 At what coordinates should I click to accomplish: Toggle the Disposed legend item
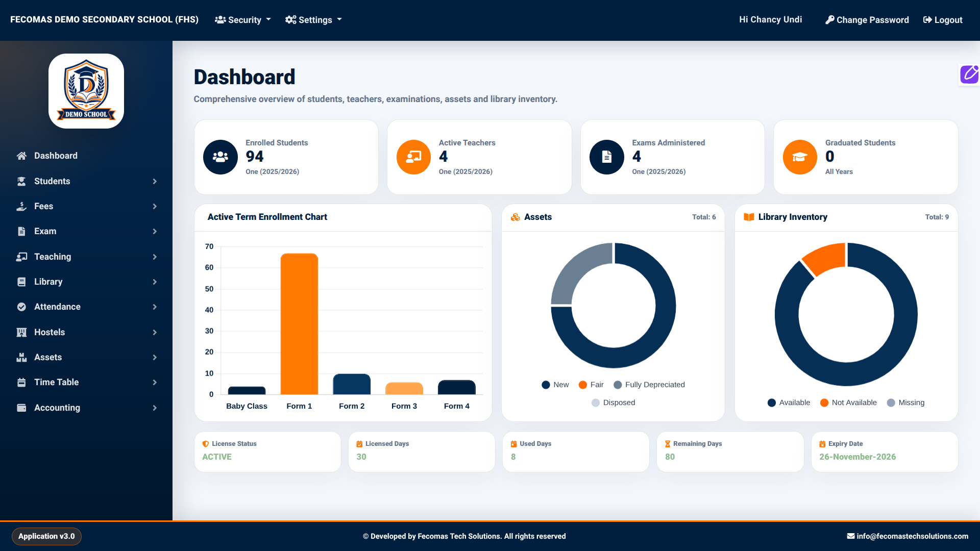click(614, 403)
